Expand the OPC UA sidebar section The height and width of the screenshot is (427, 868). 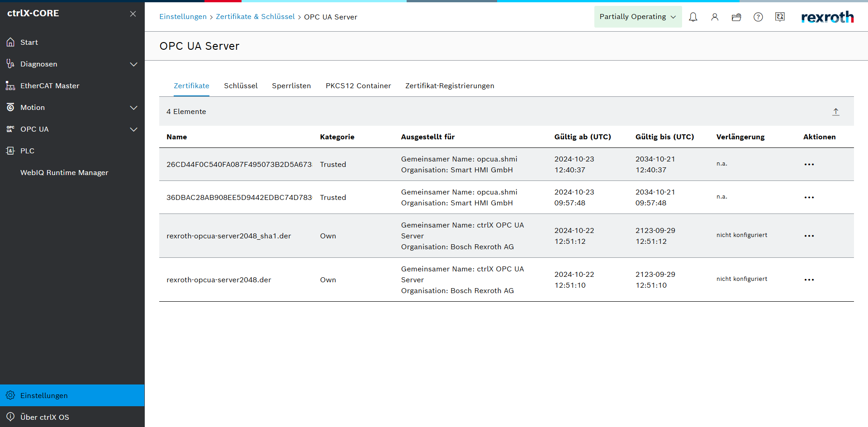point(133,129)
